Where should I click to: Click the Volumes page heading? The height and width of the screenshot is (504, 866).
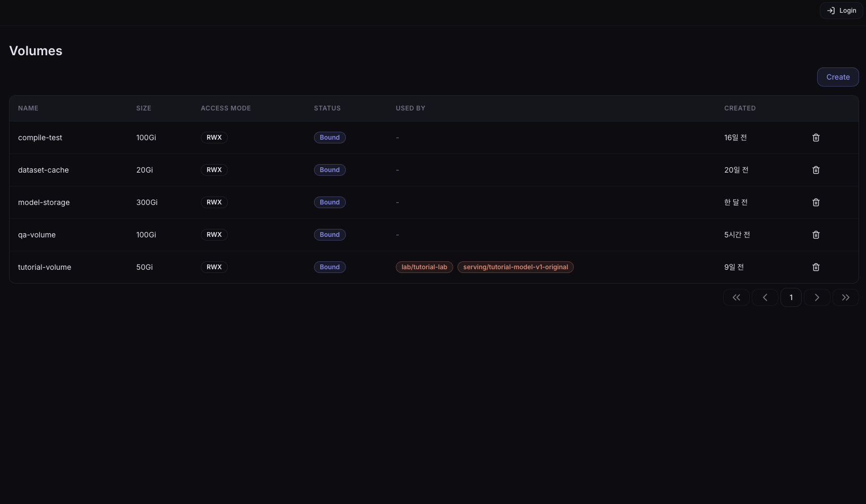(36, 51)
